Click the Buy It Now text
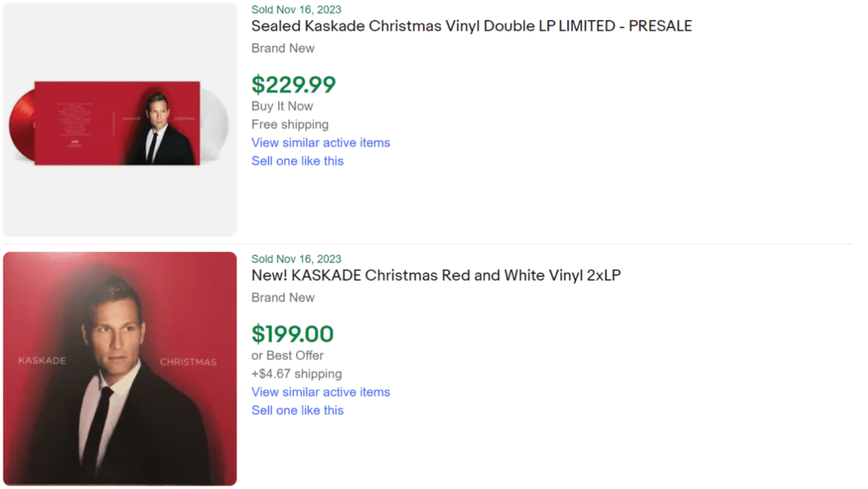The height and width of the screenshot is (489, 868). tap(281, 106)
